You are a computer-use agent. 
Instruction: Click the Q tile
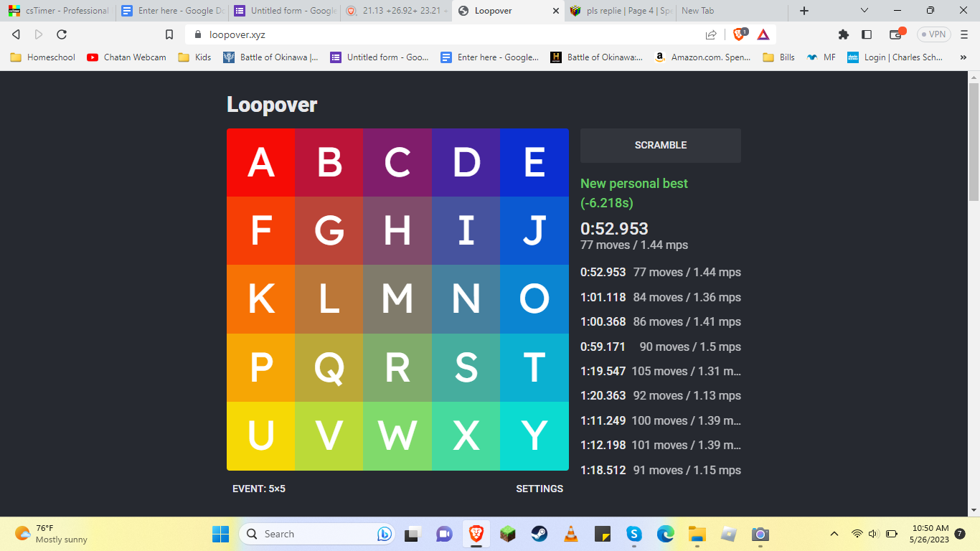329,367
